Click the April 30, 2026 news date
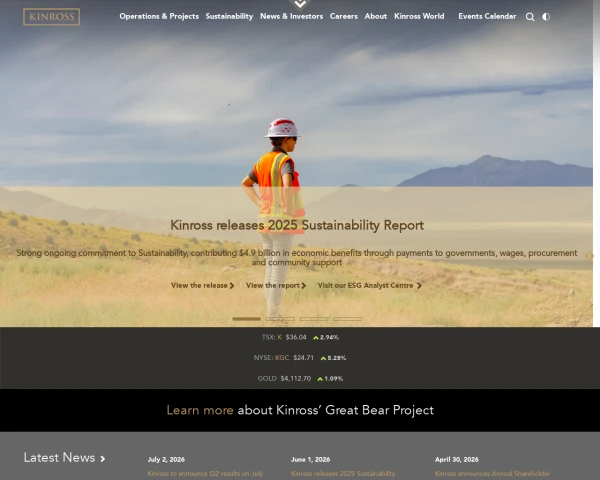The height and width of the screenshot is (480, 600). (x=457, y=459)
